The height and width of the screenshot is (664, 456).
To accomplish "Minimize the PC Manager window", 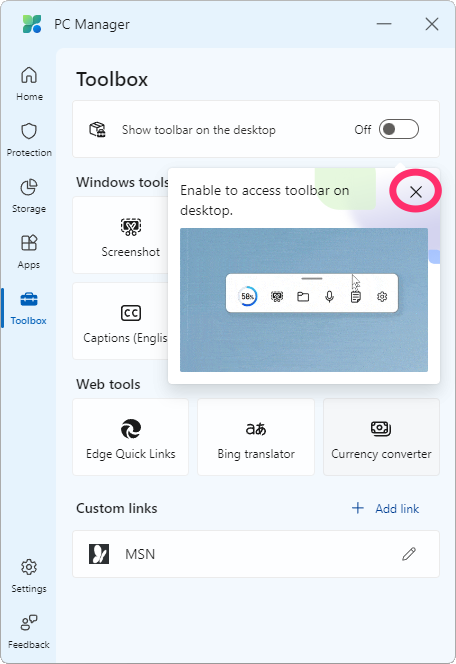I will (384, 24).
